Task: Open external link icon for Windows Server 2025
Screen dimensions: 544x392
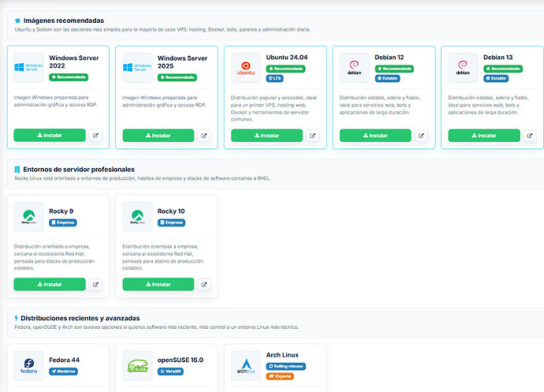Action: pos(204,136)
